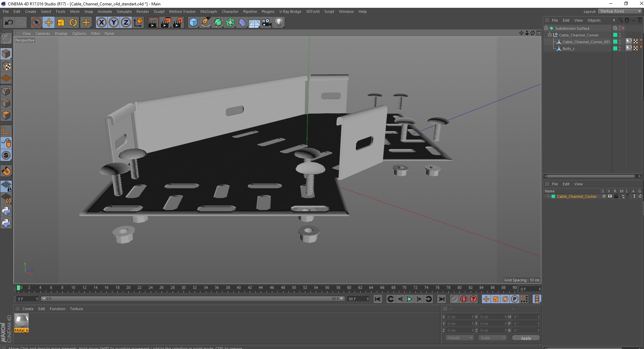The width and height of the screenshot is (644, 349).
Task: Open the spline pen tool
Action: coord(206,23)
